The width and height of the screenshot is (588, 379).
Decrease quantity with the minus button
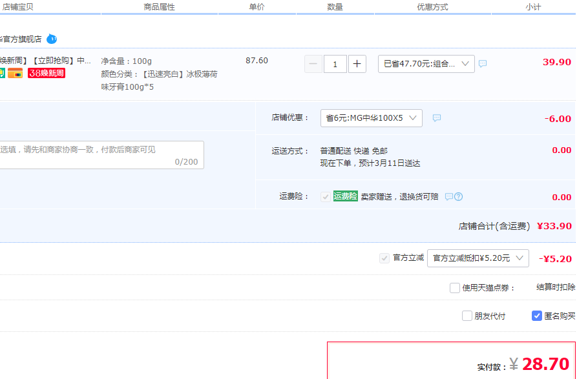(313, 64)
